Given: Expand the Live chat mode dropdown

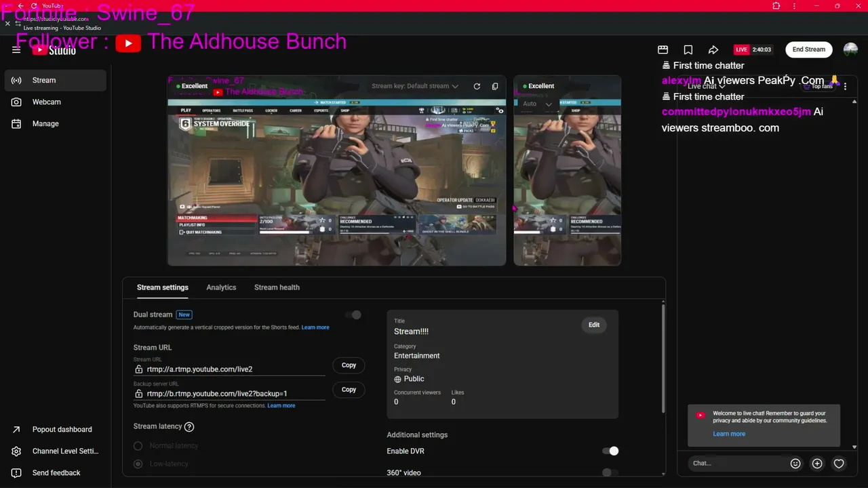Looking at the screenshot, I should pyautogui.click(x=707, y=86).
